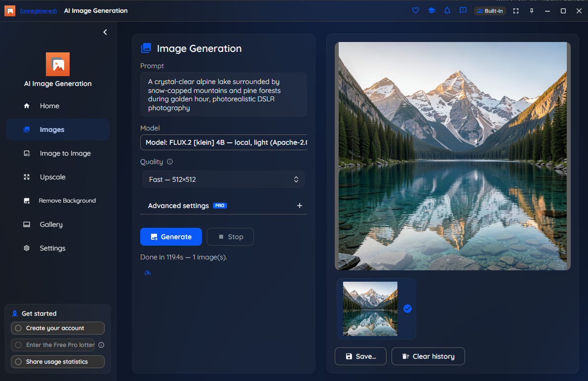This screenshot has width=588, height=381.
Task: Click the Home house icon
Action: 27,106
